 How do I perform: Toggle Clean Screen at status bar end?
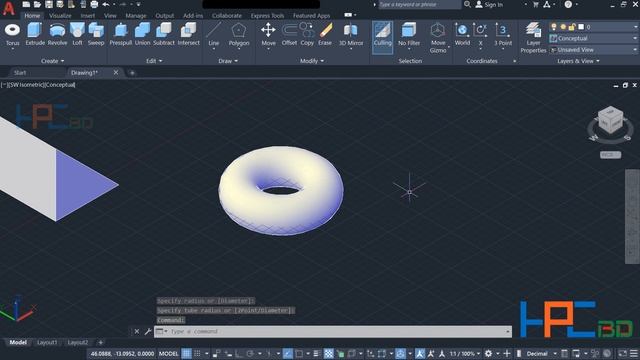(x=622, y=353)
